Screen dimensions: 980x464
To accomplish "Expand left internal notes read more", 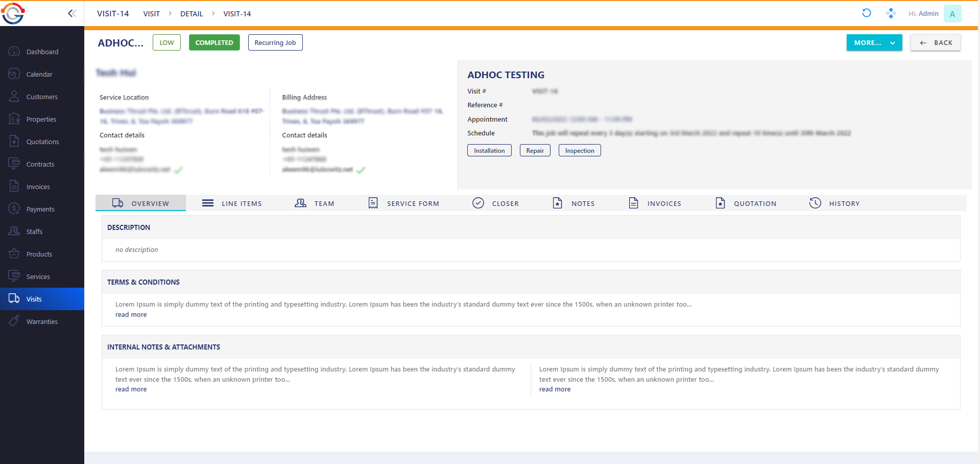I will (131, 389).
